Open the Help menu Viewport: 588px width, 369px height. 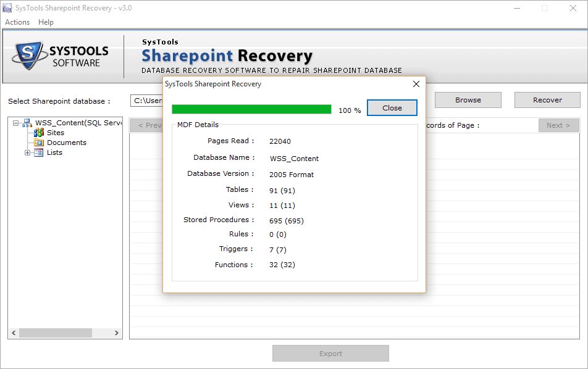click(46, 22)
